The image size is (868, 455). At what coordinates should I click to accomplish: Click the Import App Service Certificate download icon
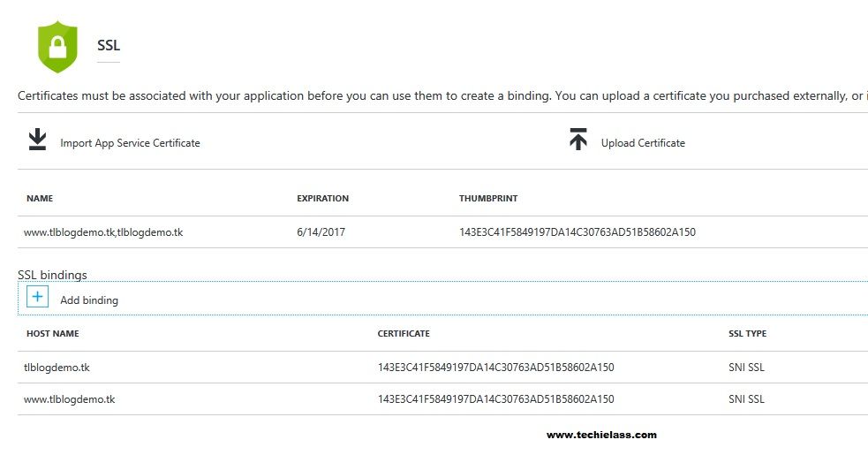tap(37, 140)
